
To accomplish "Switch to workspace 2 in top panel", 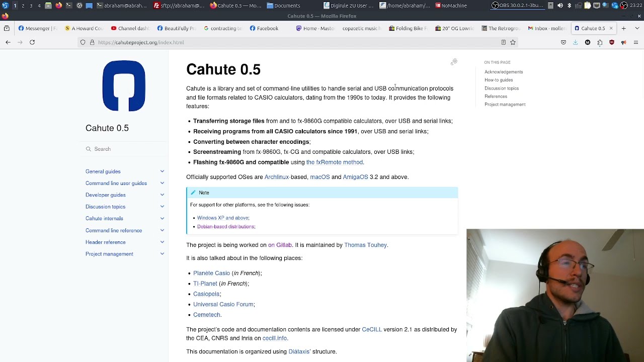I will coord(23,6).
